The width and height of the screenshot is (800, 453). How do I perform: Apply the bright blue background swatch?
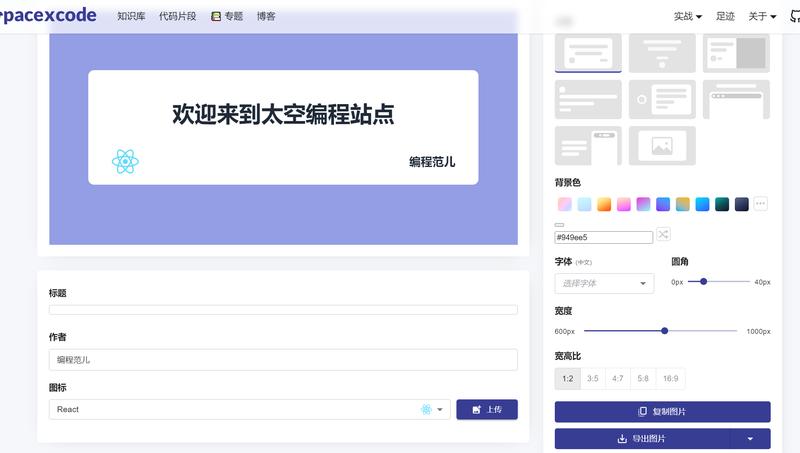[x=702, y=204]
